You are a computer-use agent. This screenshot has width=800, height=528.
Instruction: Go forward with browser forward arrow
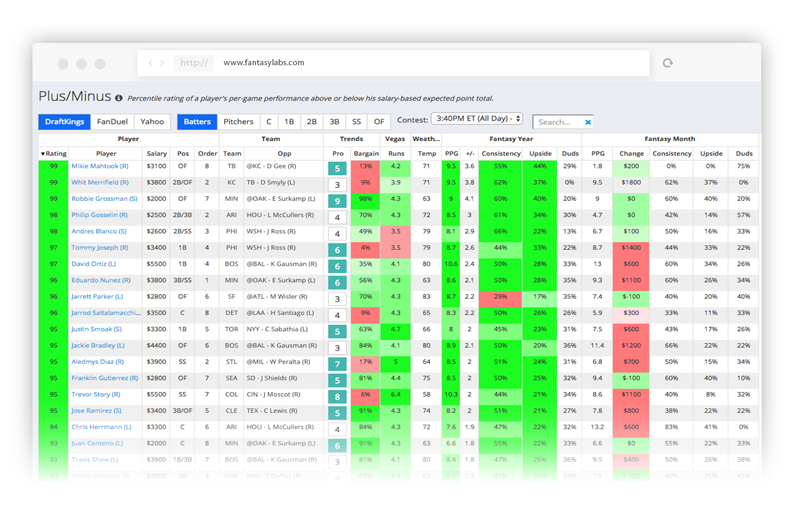[162, 63]
